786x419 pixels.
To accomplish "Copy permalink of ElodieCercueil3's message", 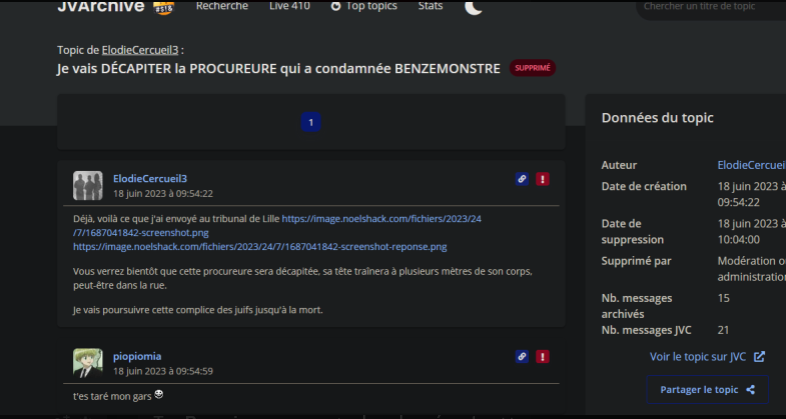I will [522, 179].
